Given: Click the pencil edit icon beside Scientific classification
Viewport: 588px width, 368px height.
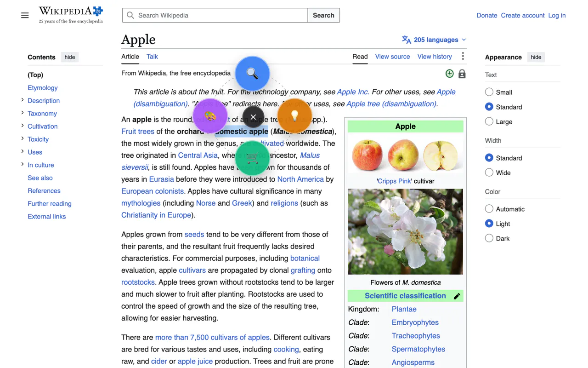Looking at the screenshot, I should pos(457,296).
